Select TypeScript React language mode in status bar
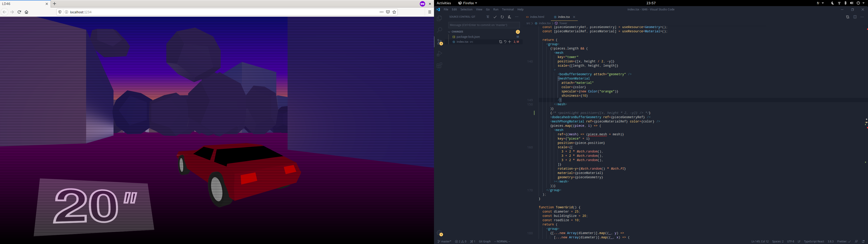This screenshot has height=244, width=868. tap(814, 241)
